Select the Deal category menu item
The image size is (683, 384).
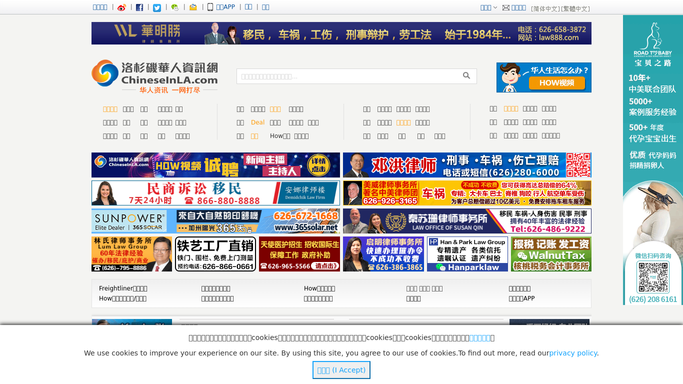(257, 123)
